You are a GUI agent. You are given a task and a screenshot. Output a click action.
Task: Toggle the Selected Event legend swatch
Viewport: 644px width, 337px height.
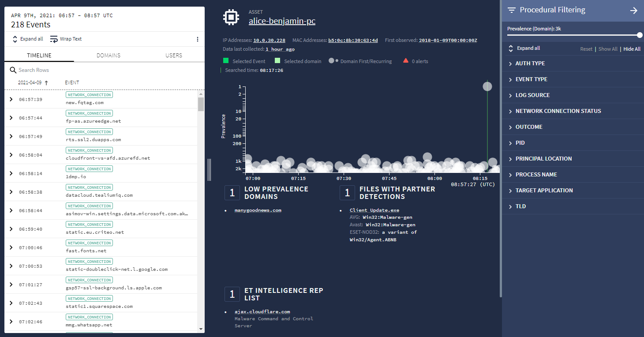point(226,61)
